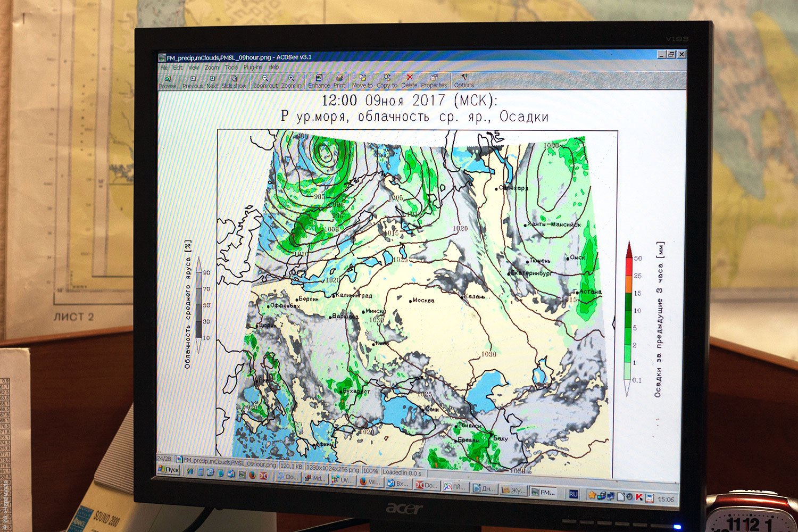Start the Slide show

click(234, 81)
